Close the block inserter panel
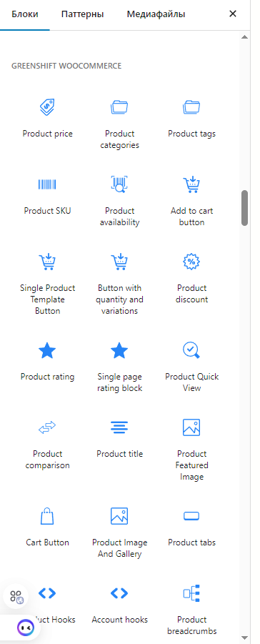The height and width of the screenshot is (644, 260). pos(233,14)
